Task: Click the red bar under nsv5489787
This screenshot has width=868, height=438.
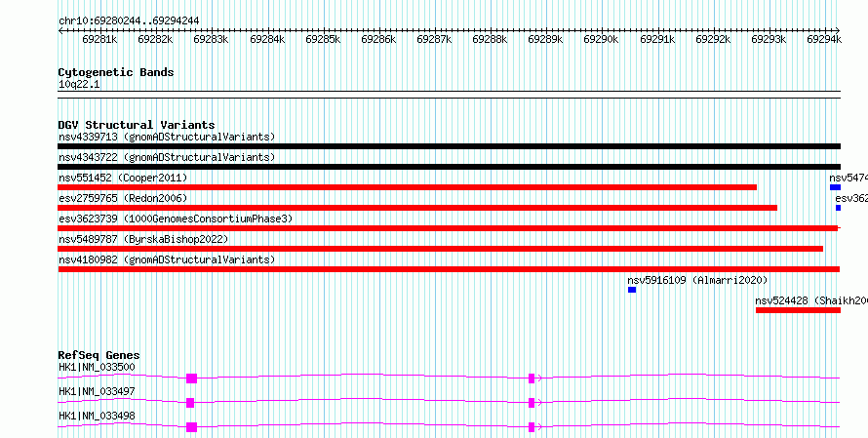Action: 441,249
